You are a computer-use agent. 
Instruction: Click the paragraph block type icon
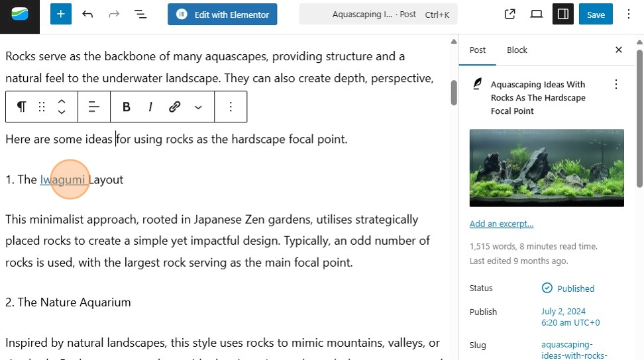(x=22, y=107)
